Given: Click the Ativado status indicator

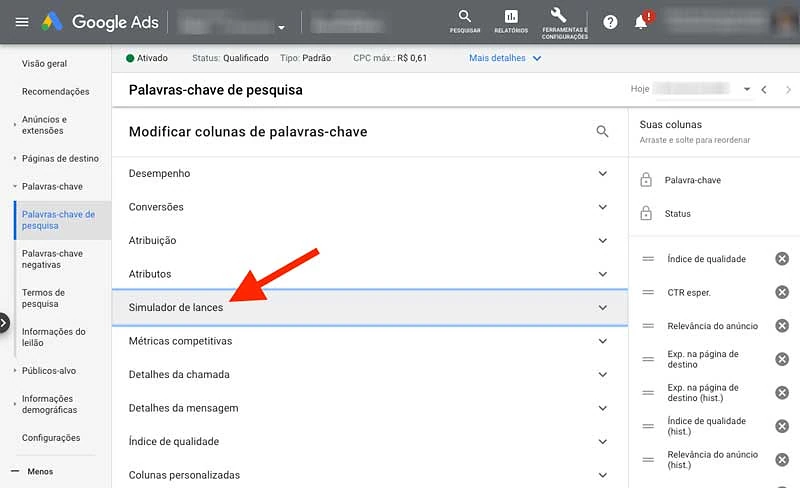Looking at the screenshot, I should pos(147,58).
